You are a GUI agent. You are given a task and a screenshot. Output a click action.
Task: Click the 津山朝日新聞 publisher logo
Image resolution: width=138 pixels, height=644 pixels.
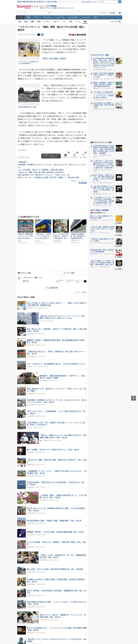[x=77, y=35]
